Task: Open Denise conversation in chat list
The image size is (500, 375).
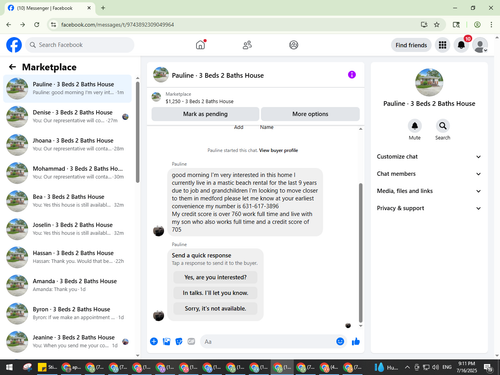Action: coord(67,116)
